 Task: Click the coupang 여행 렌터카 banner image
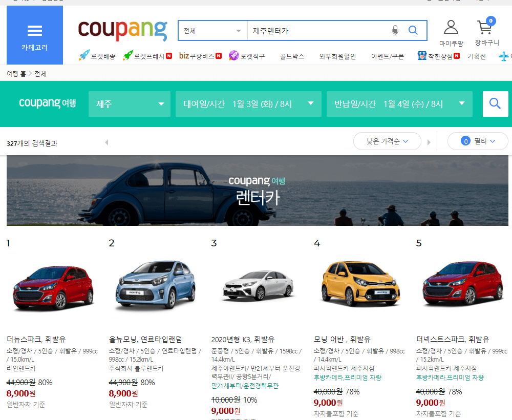258,191
